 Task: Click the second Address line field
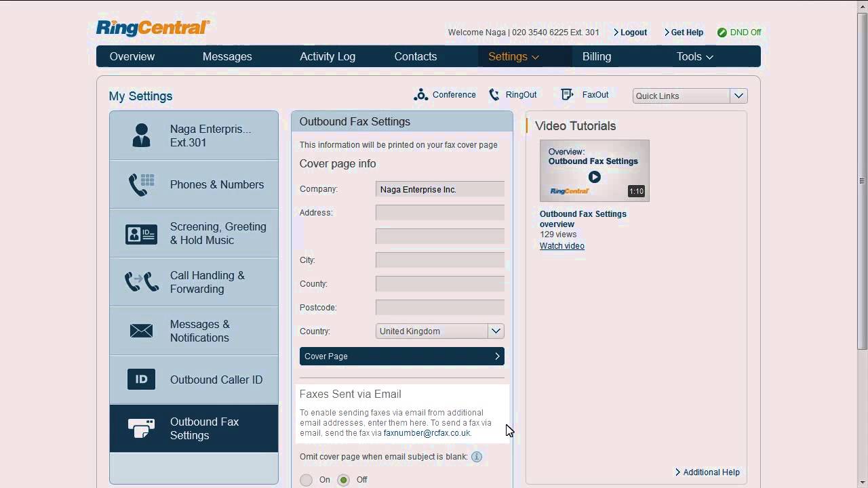tap(440, 237)
